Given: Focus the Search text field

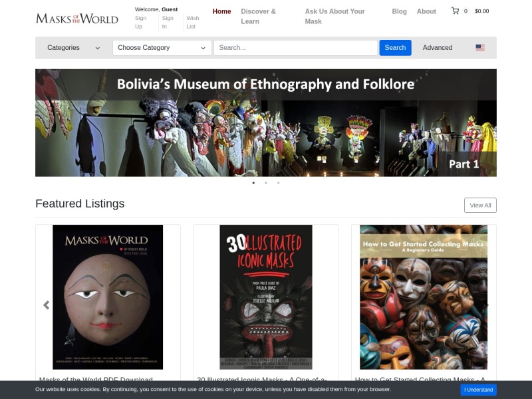Looking at the screenshot, I should pos(295,48).
